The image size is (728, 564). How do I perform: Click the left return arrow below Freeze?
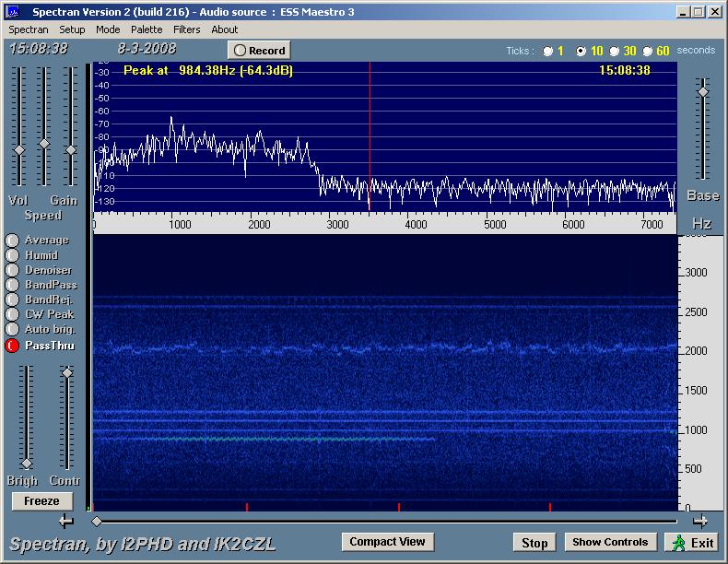(65, 522)
